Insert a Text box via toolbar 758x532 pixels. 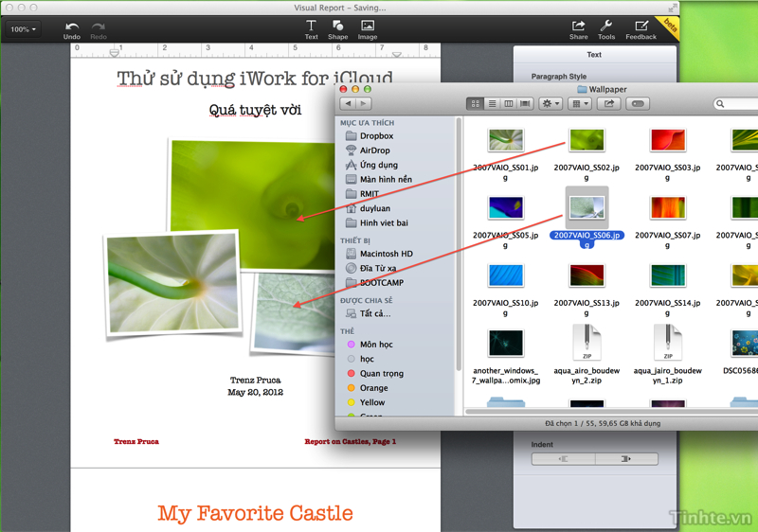point(312,30)
